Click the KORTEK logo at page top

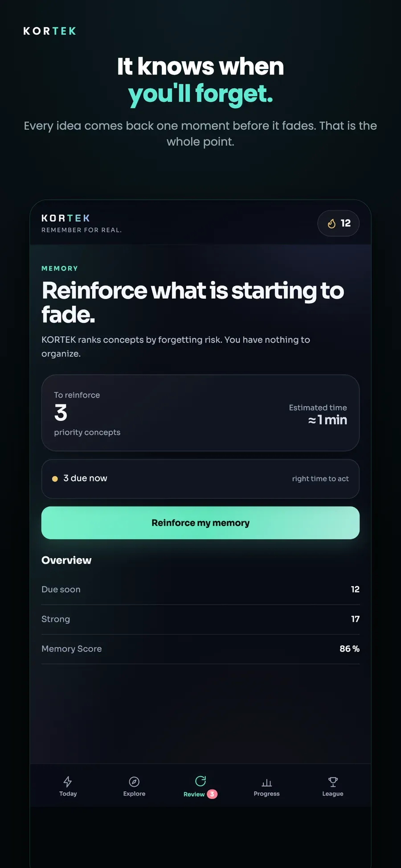tap(49, 31)
